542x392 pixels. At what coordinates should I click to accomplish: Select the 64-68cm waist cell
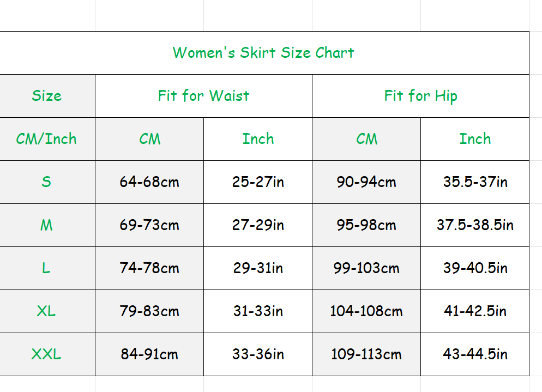click(149, 182)
